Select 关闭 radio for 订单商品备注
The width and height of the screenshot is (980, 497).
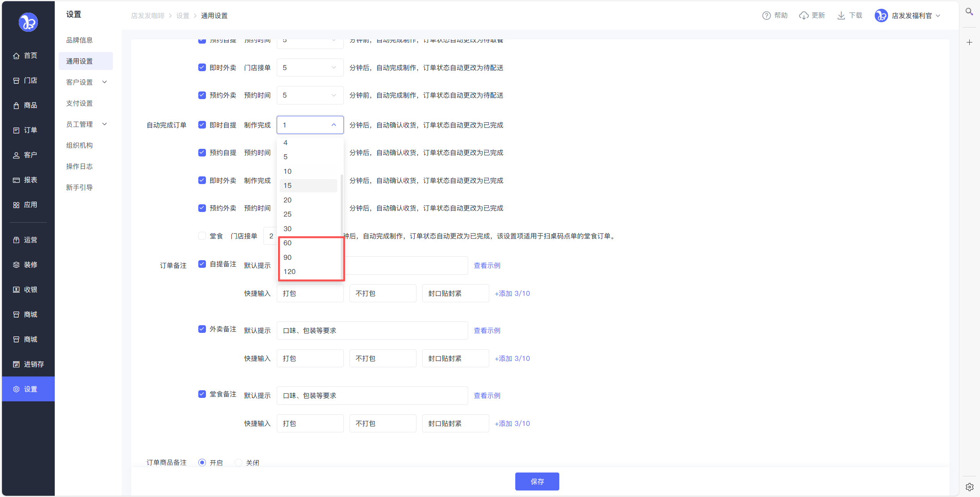pyautogui.click(x=238, y=463)
